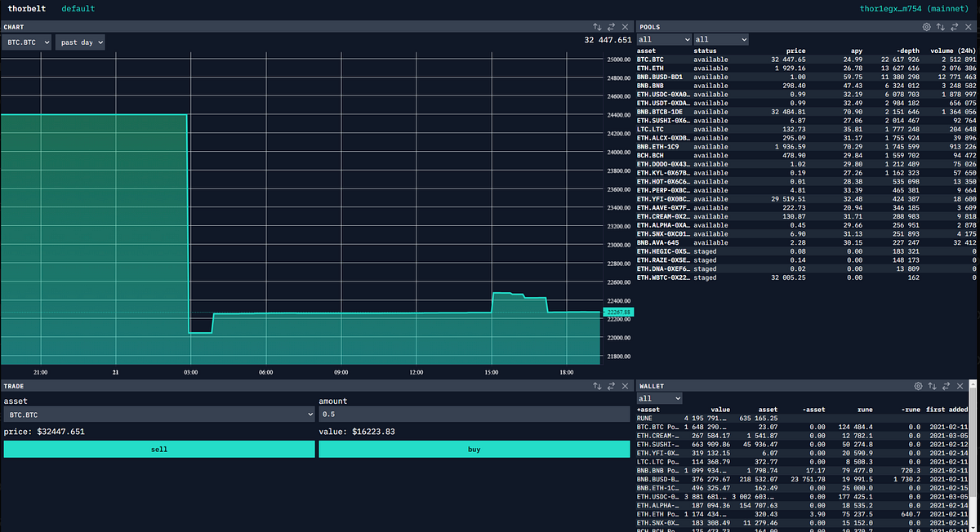Open the 'past day' timeframe dropdown
Screen dimensions: 980x532
pyautogui.click(x=80, y=42)
